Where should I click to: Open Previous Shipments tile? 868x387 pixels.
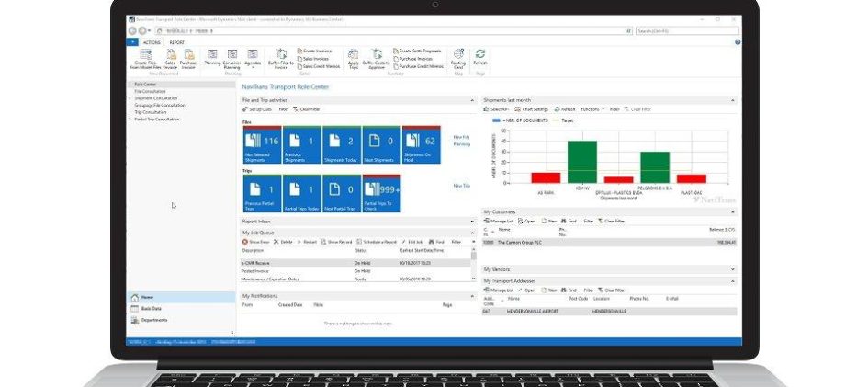pos(301,144)
